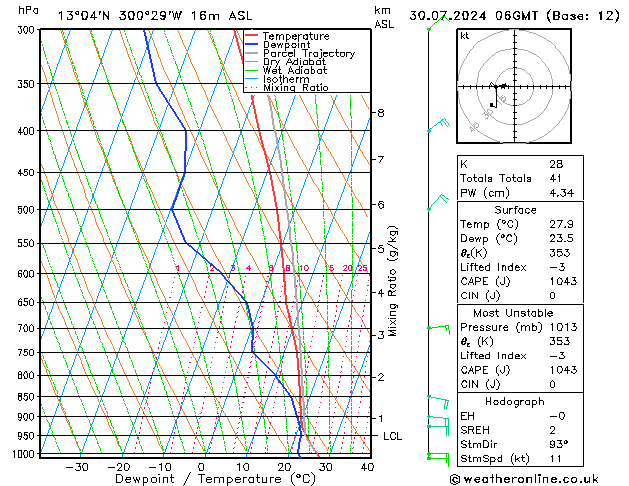Click the blue Dewpoint line sample in legend
629x486 pixels.
252,44
